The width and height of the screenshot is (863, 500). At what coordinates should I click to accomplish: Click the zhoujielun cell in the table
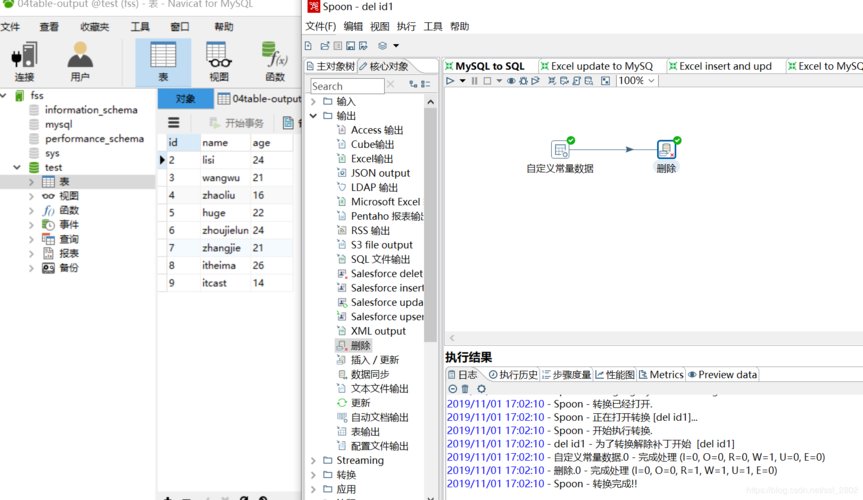coord(225,230)
